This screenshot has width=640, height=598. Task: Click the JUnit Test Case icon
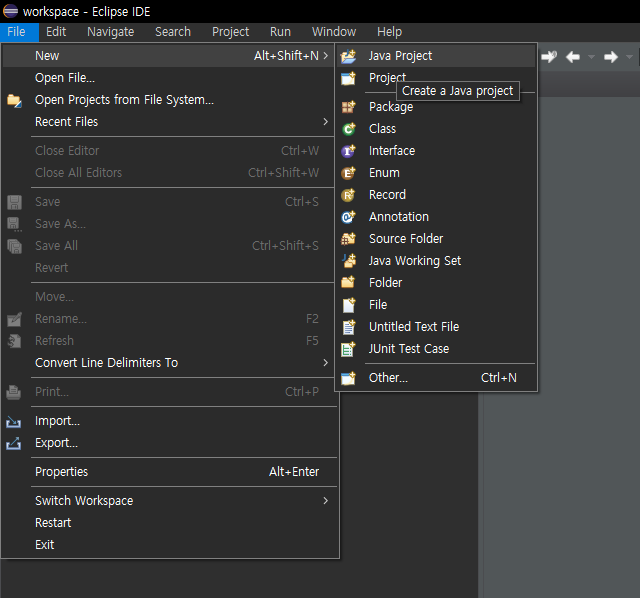[x=348, y=349]
